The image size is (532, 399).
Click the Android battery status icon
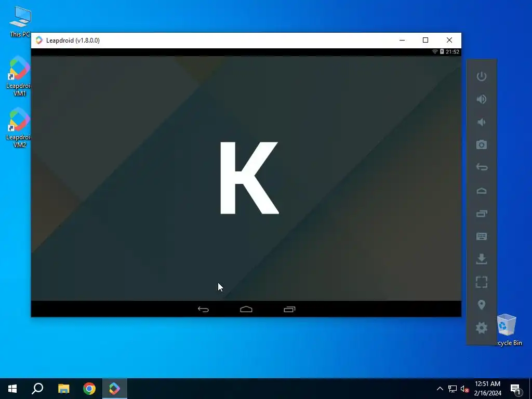click(442, 51)
